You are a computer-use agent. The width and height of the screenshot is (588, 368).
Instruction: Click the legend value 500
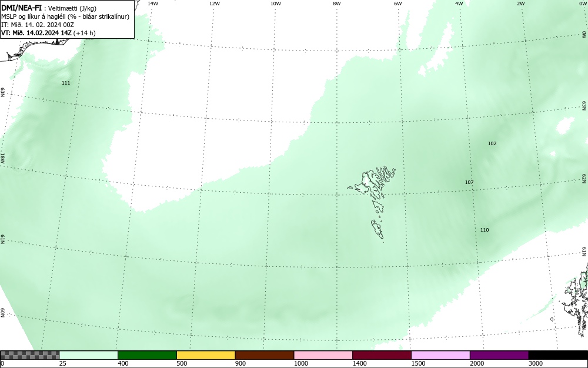coord(182,363)
